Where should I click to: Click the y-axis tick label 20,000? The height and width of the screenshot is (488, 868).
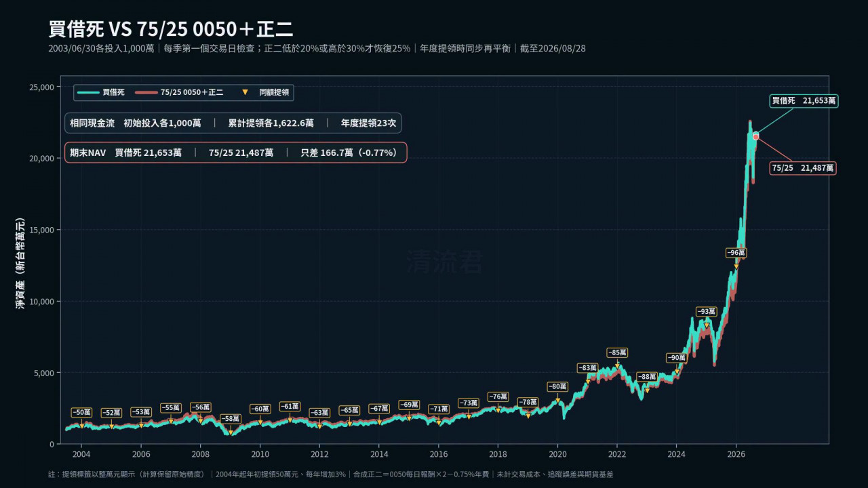point(42,159)
